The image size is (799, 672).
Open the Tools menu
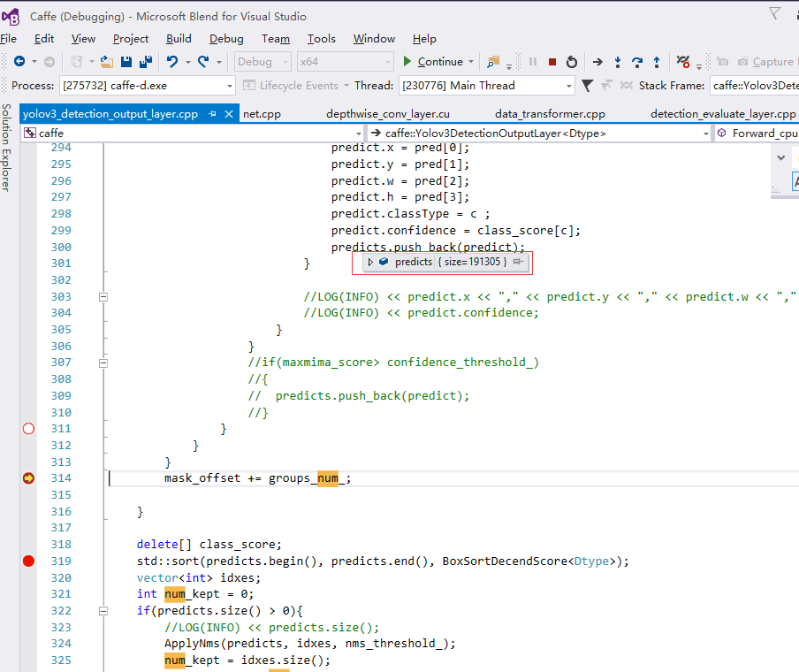pos(321,39)
